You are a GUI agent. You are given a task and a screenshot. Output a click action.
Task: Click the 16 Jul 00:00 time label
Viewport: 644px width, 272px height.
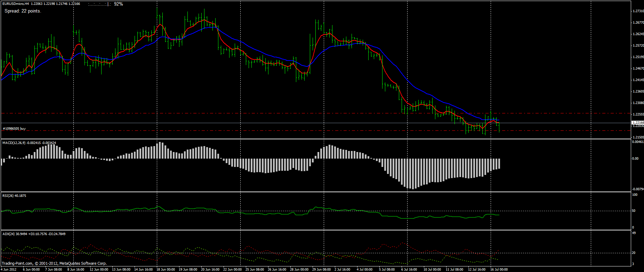click(499, 270)
